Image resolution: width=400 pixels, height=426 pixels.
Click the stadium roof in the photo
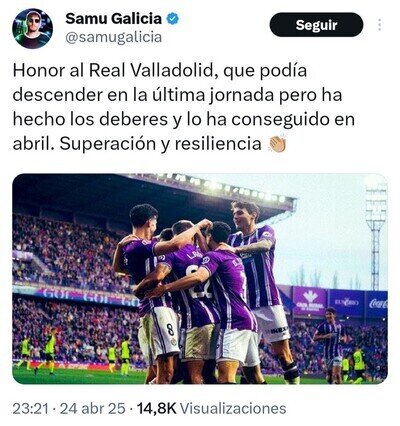tap(153, 193)
